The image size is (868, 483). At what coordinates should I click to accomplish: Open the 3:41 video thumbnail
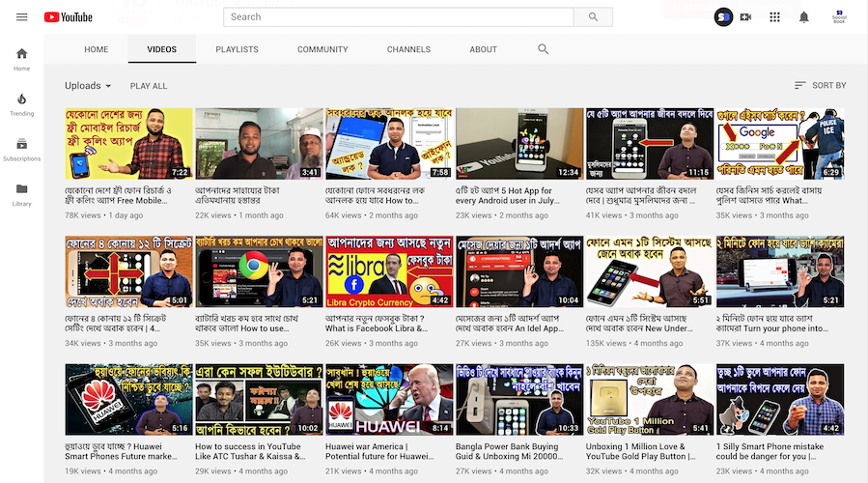[259, 144]
